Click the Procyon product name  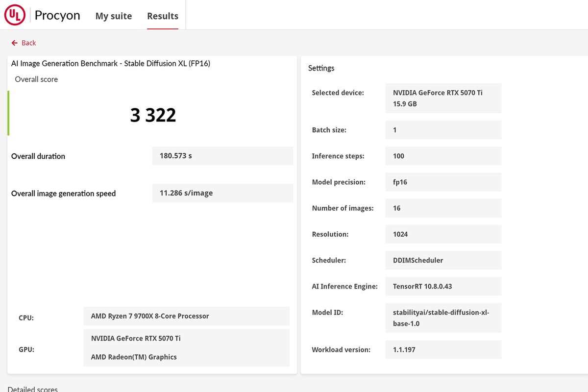(x=57, y=15)
